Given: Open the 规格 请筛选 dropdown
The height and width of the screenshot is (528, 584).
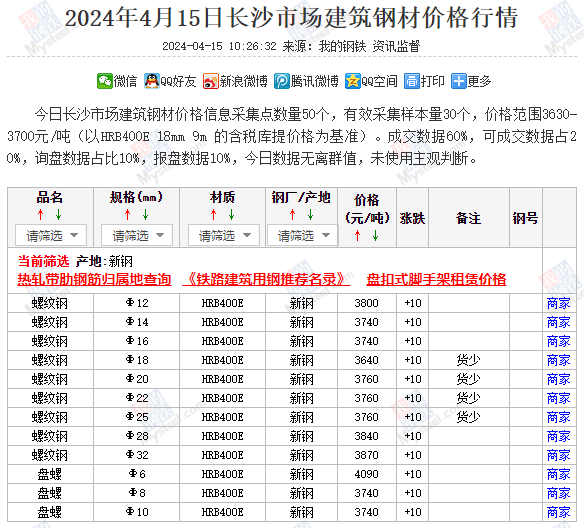Looking at the screenshot, I should pos(137,235).
